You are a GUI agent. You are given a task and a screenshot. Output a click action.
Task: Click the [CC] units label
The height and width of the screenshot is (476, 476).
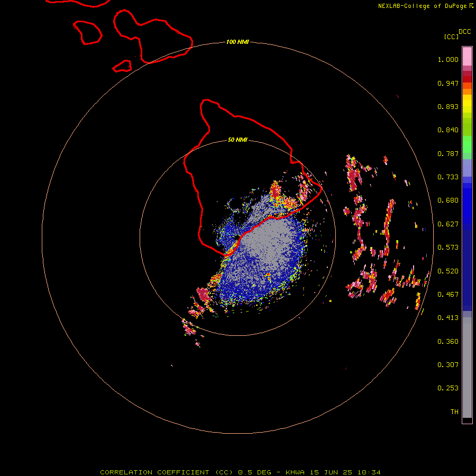point(451,36)
